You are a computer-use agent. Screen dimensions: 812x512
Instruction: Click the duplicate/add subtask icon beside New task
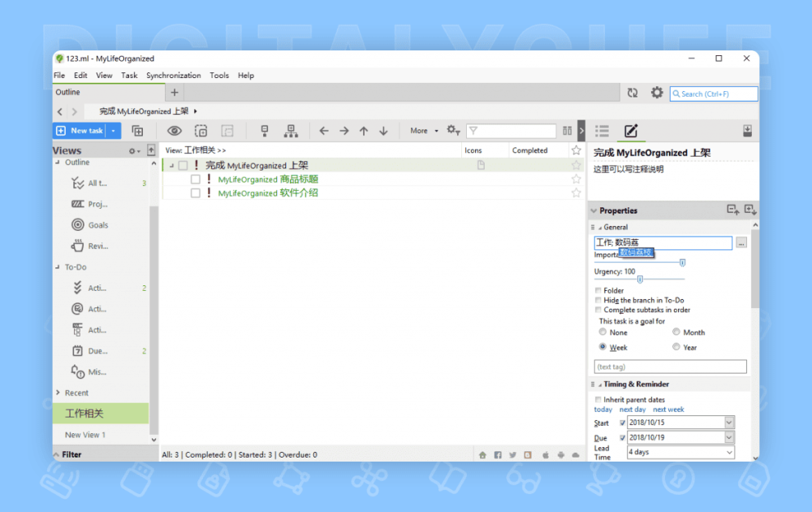tap(137, 131)
